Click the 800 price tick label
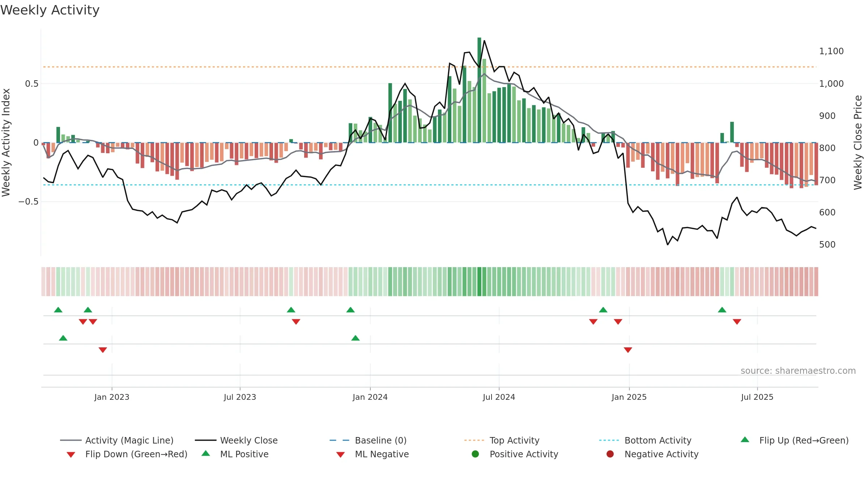Image resolution: width=868 pixels, height=488 pixels. tap(827, 148)
